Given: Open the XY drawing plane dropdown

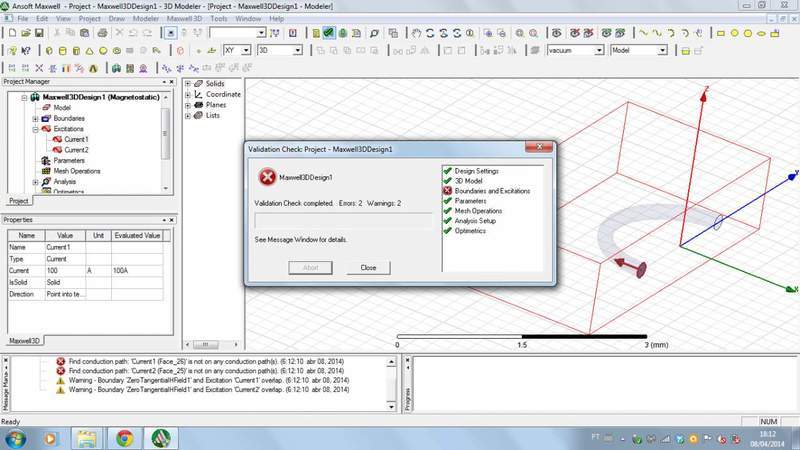Looking at the screenshot, I should tap(246, 50).
